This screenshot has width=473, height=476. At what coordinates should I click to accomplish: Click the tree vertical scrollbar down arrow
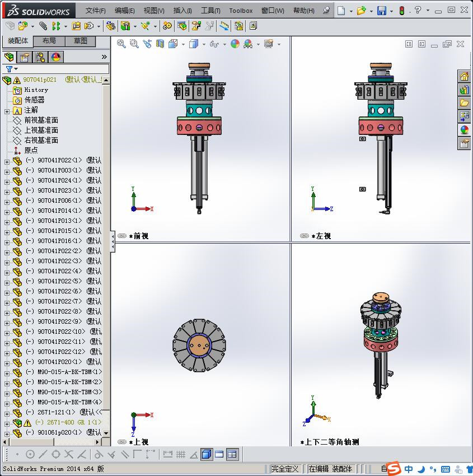click(106, 433)
